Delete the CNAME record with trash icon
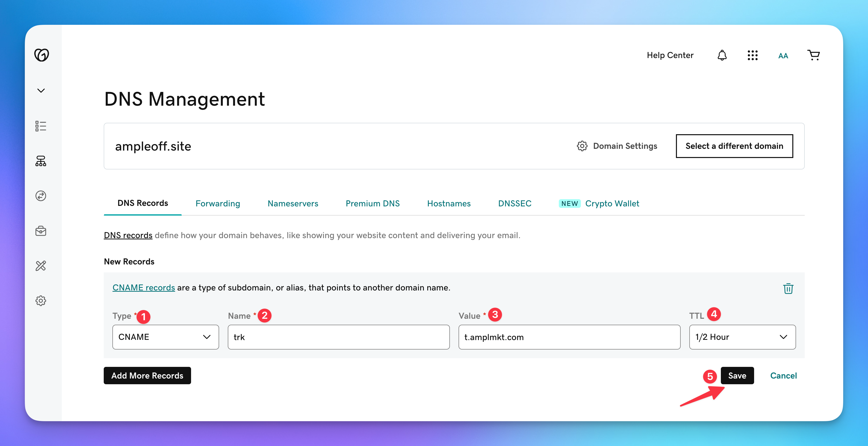868x446 pixels. 788,288
